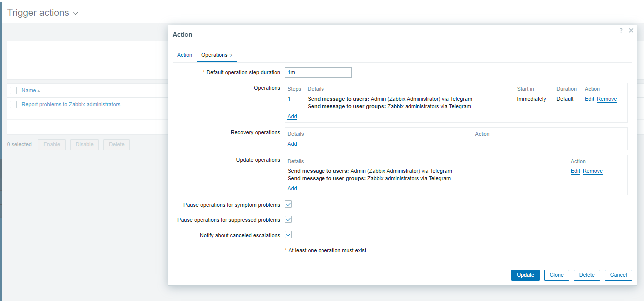The width and height of the screenshot is (644, 301).
Task: Add a new recovery operation
Action: click(292, 144)
